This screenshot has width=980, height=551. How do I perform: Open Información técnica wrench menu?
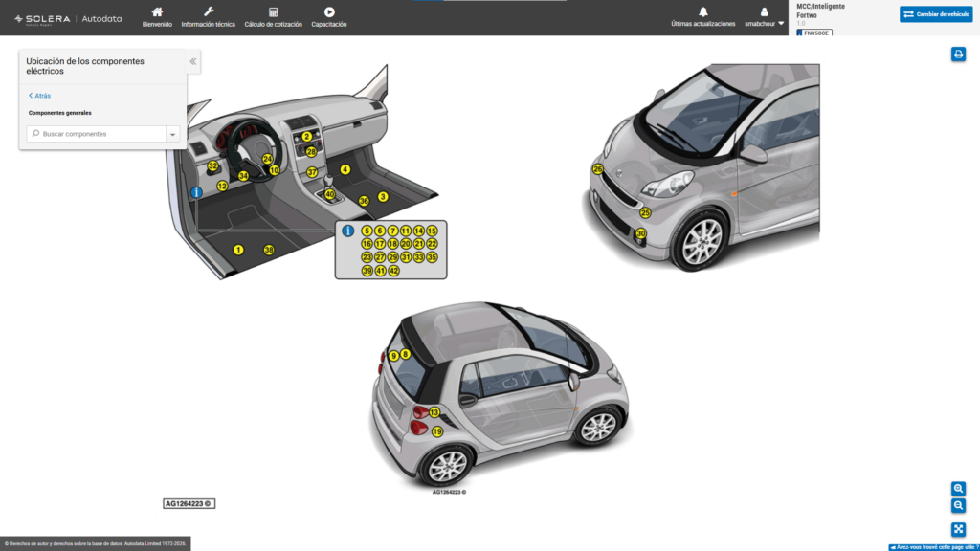(208, 17)
